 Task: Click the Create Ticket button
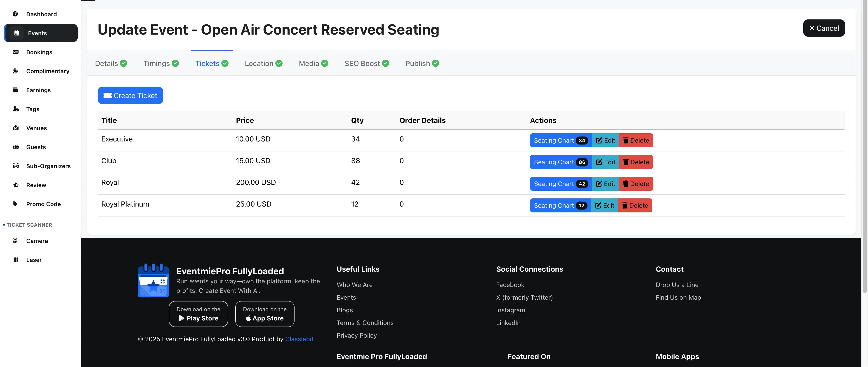130,95
